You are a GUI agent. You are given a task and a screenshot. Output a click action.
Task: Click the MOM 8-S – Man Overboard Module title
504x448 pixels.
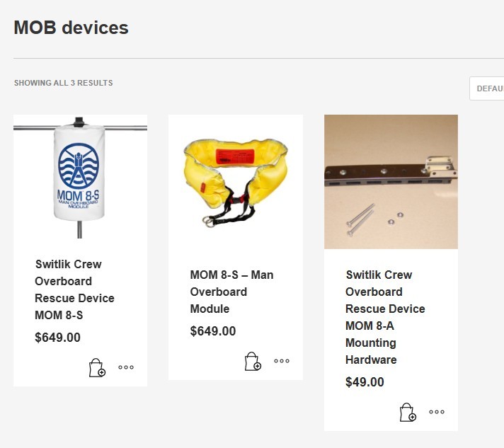231,292
